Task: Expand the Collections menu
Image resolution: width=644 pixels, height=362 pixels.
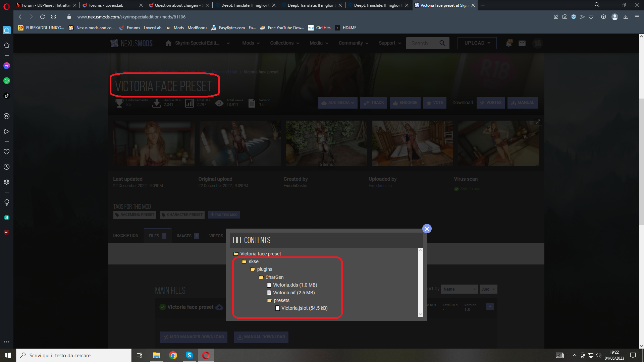Action: tap(284, 43)
